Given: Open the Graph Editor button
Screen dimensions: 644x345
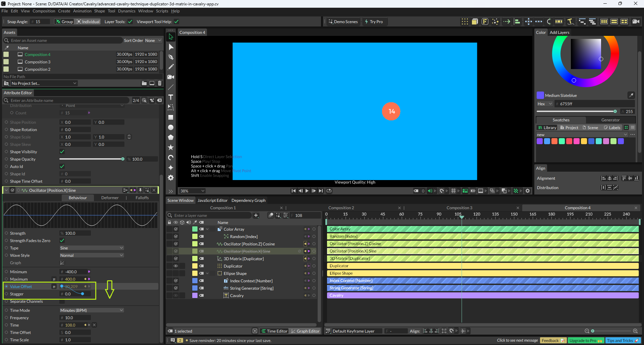Looking at the screenshot, I should point(305,331).
